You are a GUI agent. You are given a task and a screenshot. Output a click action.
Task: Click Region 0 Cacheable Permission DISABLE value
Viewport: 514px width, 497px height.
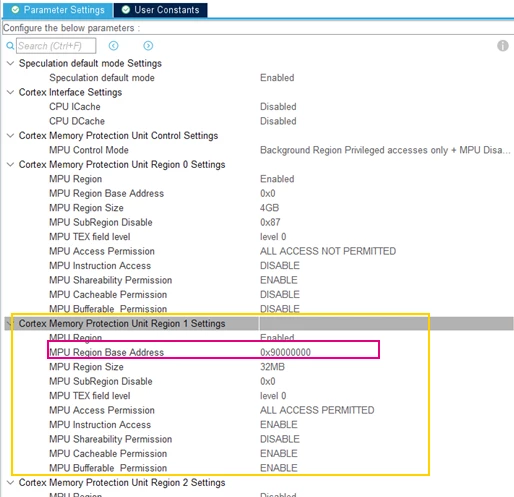(x=280, y=294)
